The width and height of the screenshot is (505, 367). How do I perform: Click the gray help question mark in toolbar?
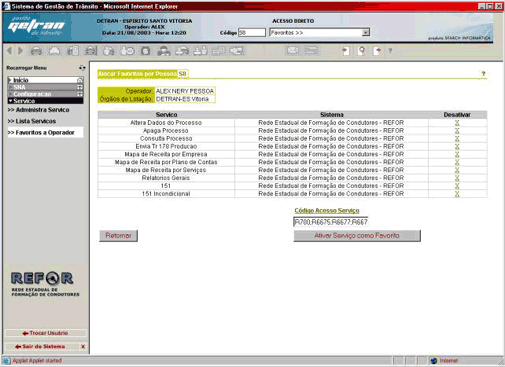(x=390, y=51)
